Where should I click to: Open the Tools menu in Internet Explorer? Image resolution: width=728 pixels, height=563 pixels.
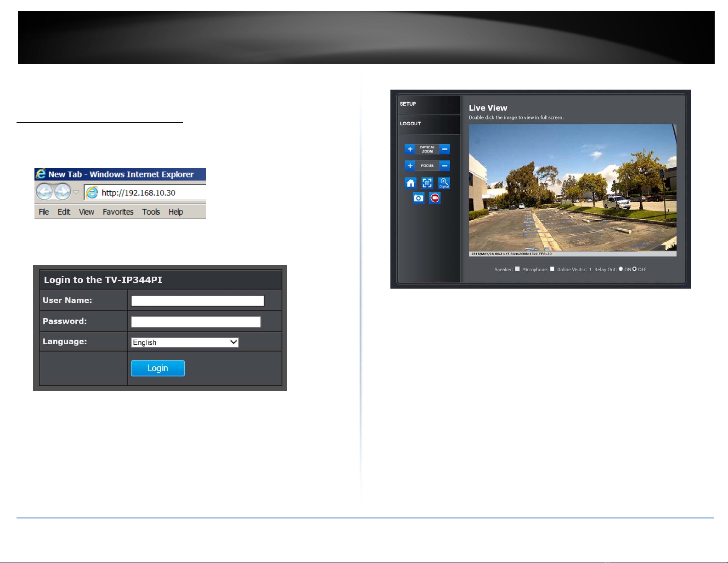tap(151, 212)
